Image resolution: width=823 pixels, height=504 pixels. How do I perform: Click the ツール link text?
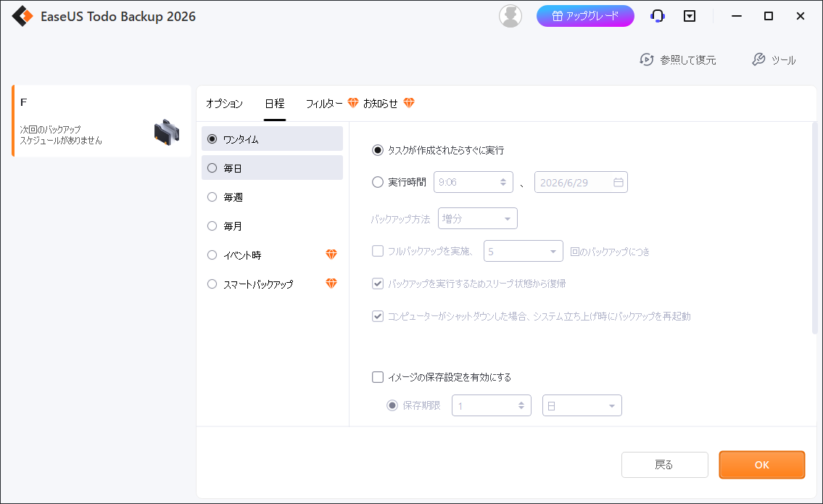click(x=783, y=60)
